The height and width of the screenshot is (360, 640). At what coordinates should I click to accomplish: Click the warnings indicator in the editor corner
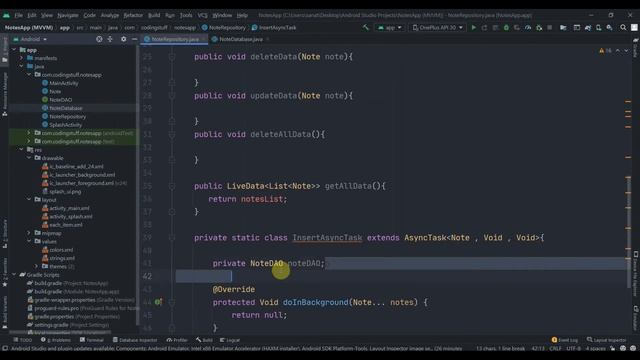[x=605, y=50]
